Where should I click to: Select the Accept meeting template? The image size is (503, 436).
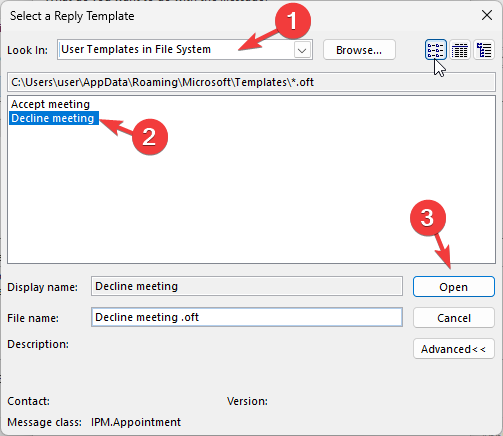50,104
